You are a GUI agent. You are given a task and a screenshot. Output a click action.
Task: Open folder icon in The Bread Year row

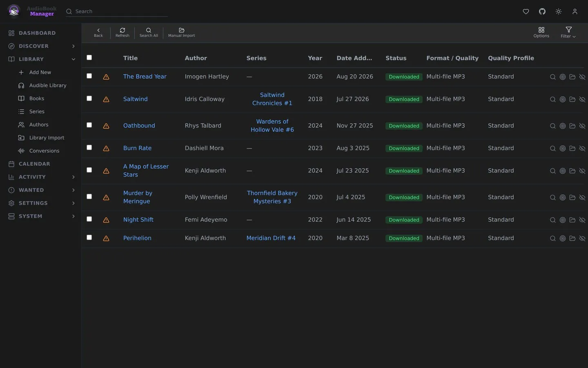click(x=572, y=77)
